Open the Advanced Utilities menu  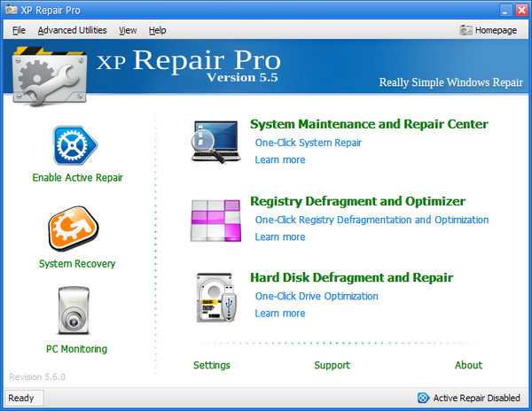[72, 30]
